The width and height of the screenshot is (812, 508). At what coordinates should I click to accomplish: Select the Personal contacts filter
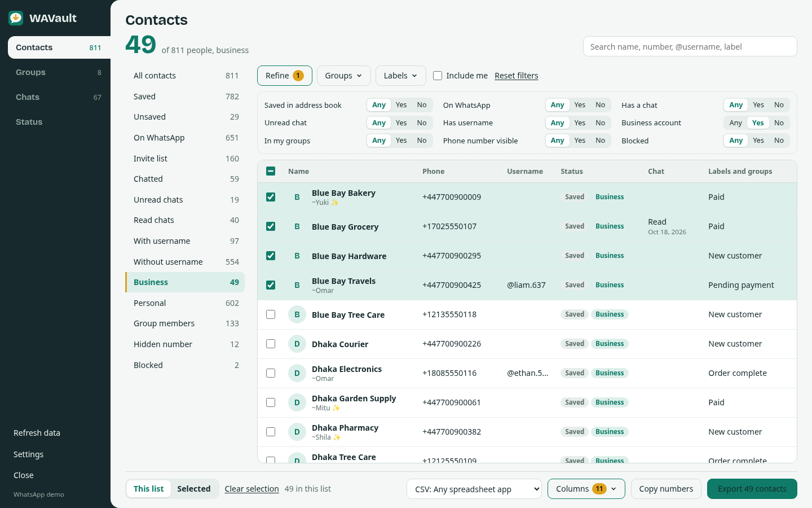(185, 303)
